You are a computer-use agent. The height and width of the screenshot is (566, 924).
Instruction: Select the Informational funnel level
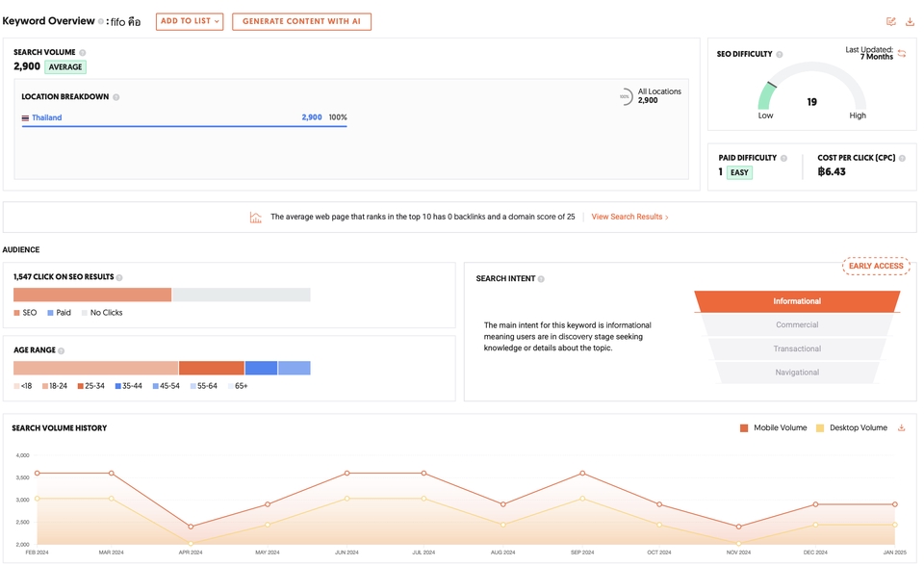pos(797,301)
